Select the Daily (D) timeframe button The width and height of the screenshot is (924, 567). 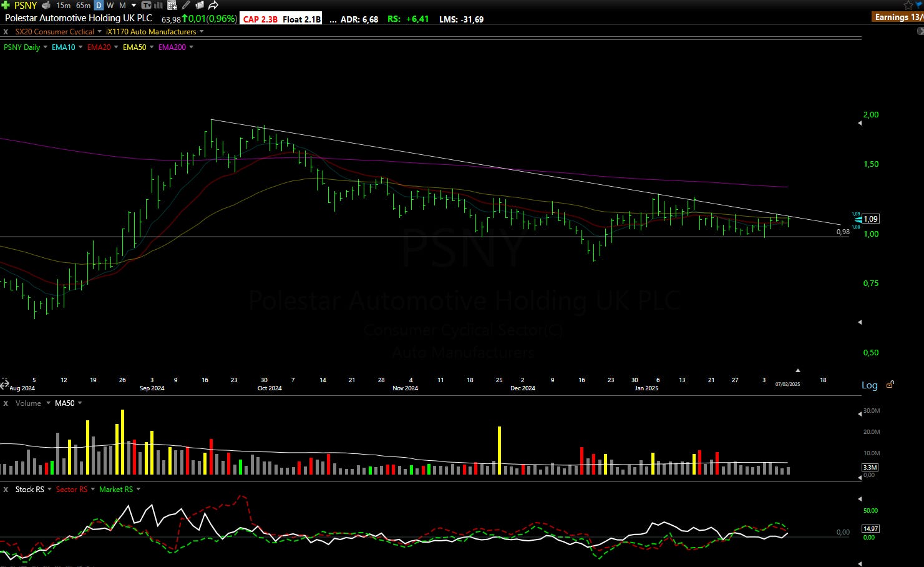99,5
